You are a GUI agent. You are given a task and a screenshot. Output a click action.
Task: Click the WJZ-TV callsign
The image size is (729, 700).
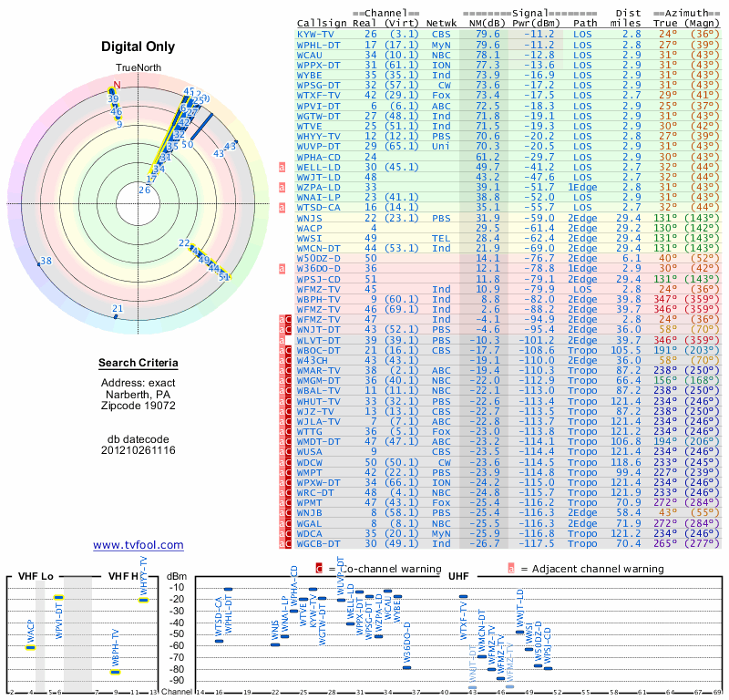315,412
